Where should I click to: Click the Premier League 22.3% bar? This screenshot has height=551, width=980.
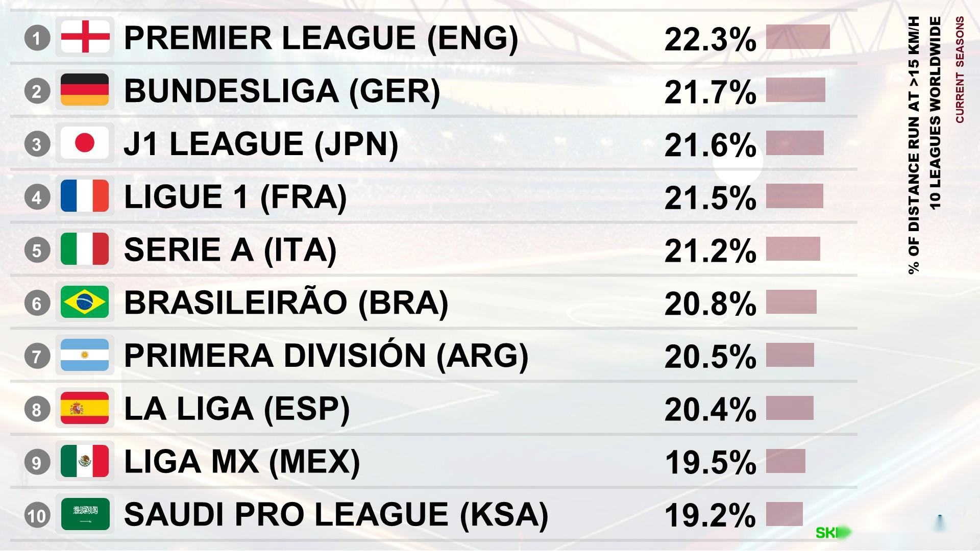[x=797, y=37]
